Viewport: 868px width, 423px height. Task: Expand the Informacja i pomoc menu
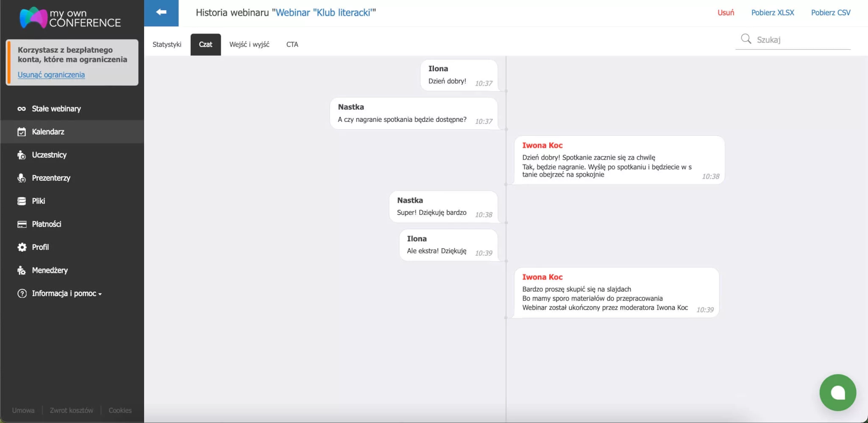pos(59,293)
